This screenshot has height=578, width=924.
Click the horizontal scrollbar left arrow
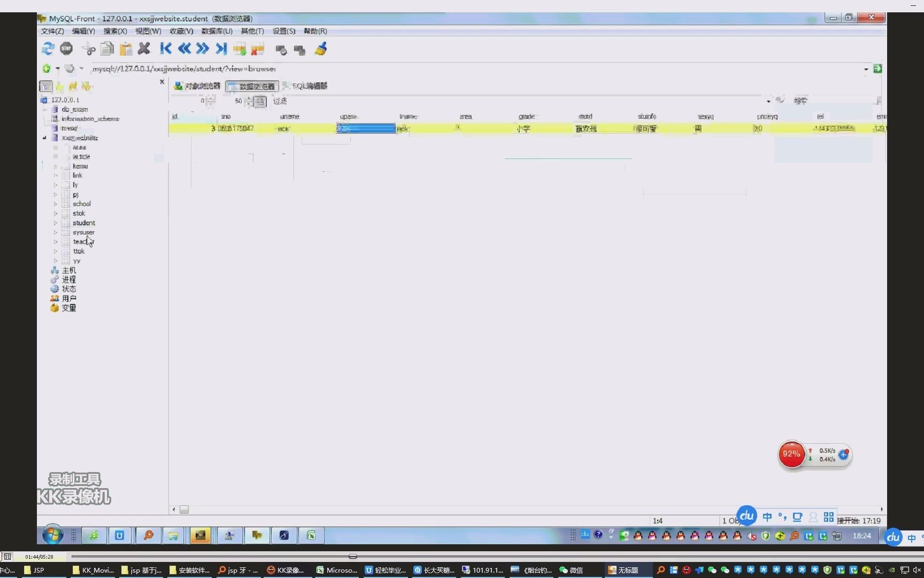pos(174,509)
